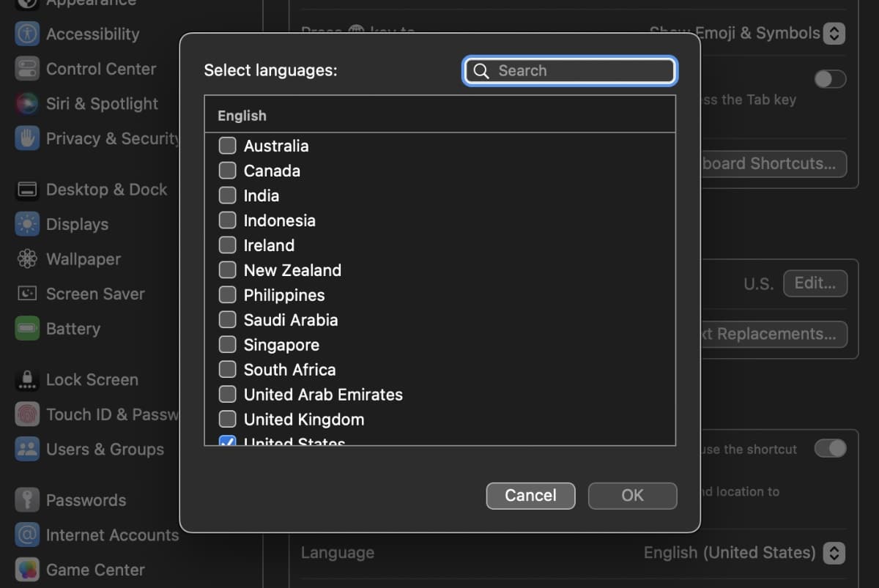
Task: Open the Game Center icon
Action: tap(27, 570)
